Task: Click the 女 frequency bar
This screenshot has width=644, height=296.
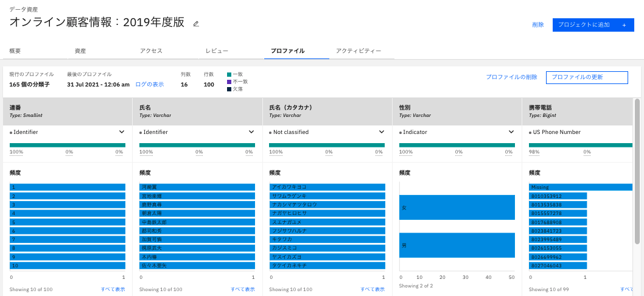Action: (x=457, y=208)
